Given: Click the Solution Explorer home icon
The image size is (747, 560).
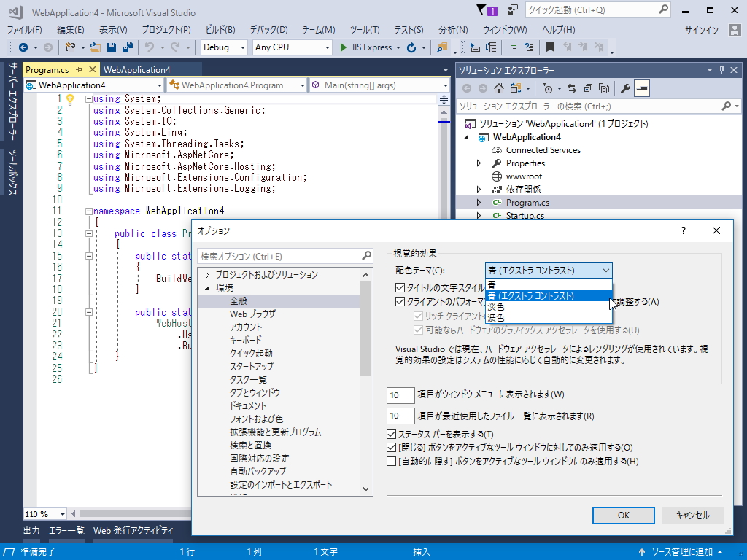Looking at the screenshot, I should 498,87.
